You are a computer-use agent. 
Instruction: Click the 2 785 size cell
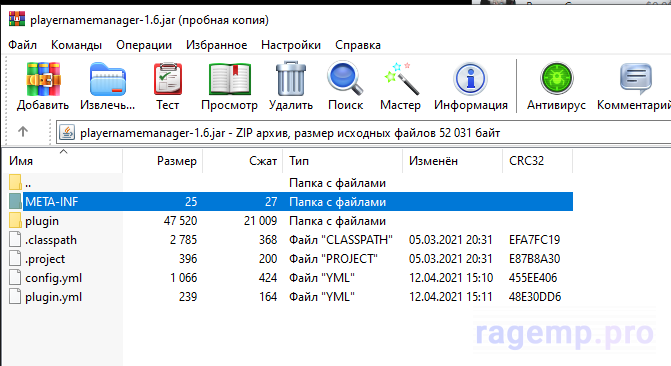coord(183,240)
